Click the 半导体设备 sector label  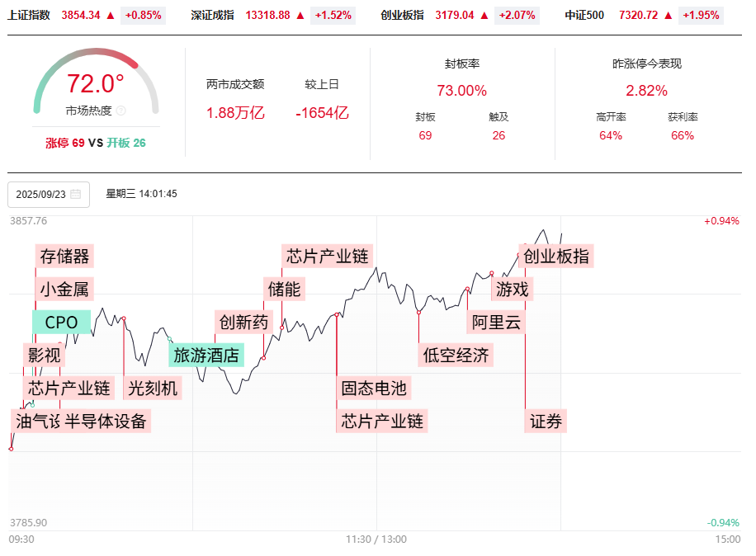coord(106,422)
